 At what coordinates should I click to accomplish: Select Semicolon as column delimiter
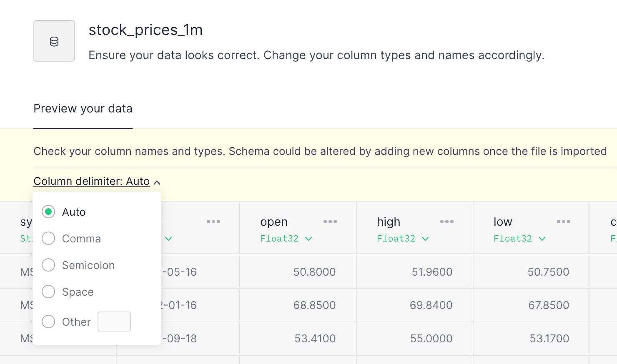[48, 265]
